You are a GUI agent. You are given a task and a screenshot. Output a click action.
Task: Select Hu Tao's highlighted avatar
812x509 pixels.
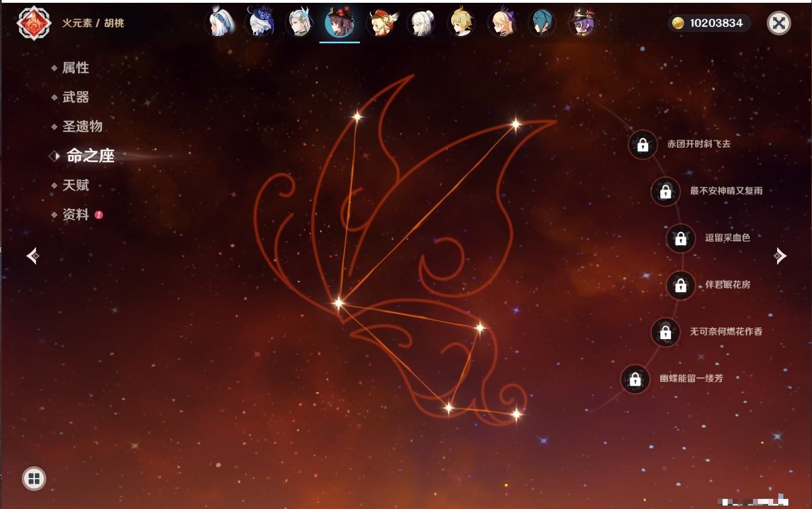[x=340, y=23]
